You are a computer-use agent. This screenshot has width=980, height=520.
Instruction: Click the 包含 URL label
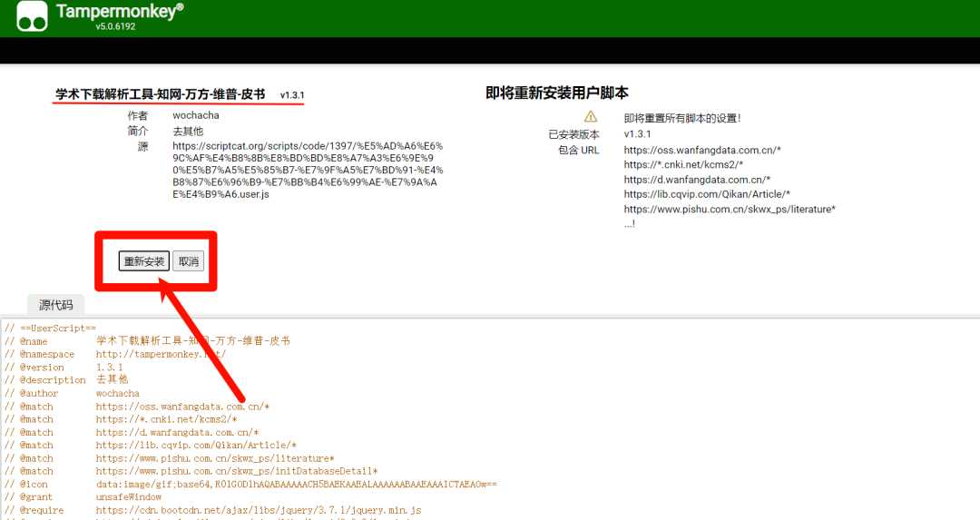pos(579,150)
